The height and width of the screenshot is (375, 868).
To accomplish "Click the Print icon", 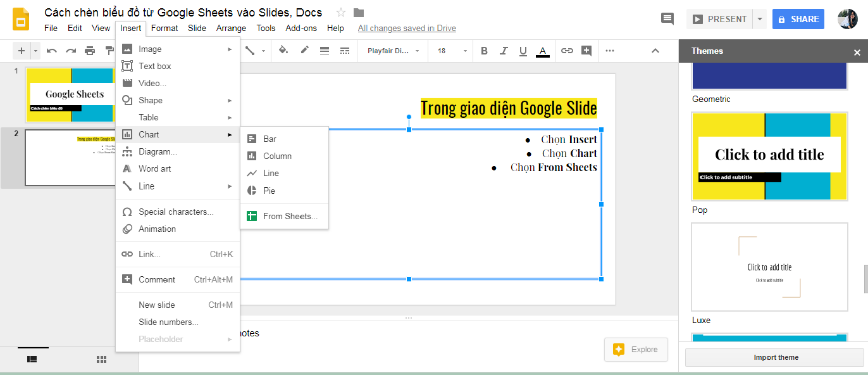I will point(90,51).
